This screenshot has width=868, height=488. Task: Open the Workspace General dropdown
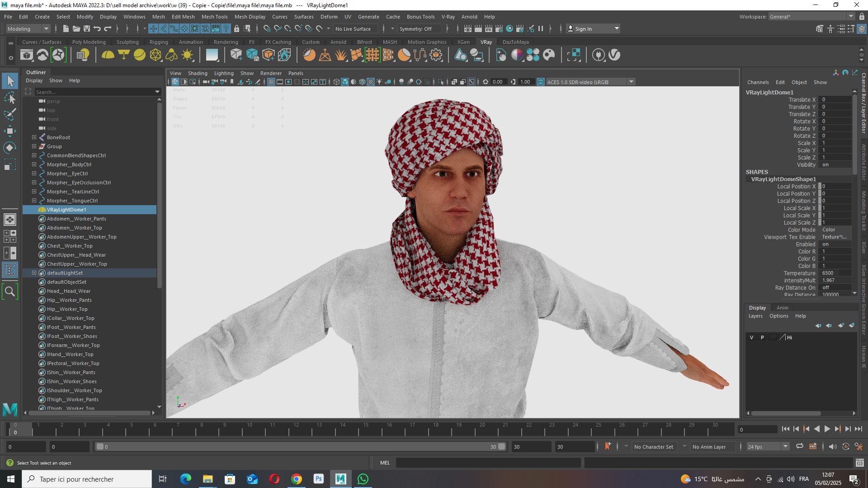[811, 17]
